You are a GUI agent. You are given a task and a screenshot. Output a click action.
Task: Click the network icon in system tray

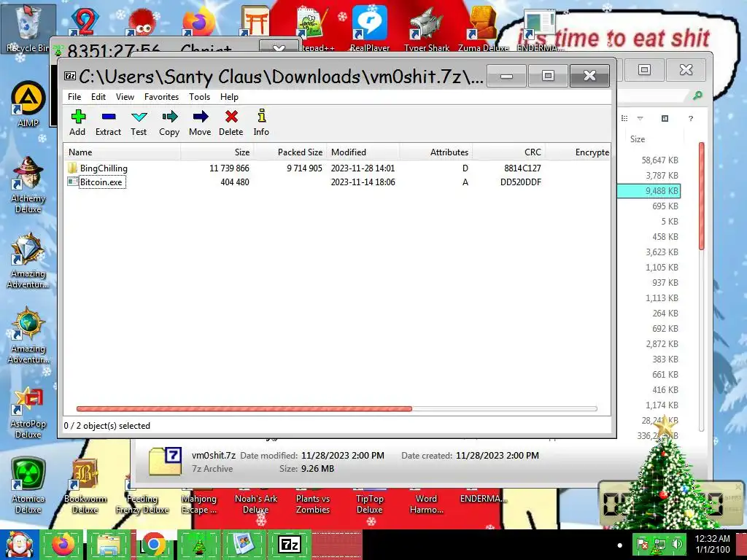pos(660,544)
